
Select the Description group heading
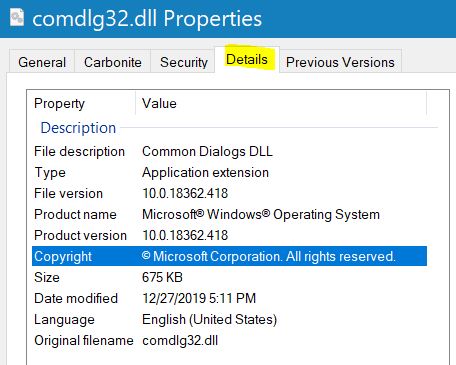coord(78,128)
